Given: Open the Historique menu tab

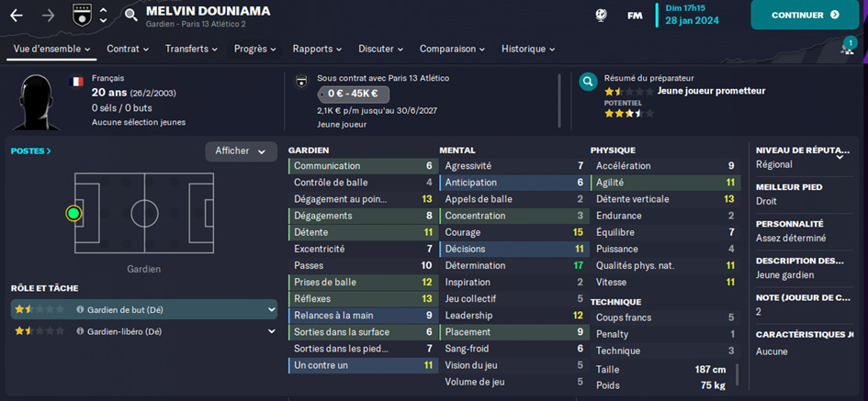Looking at the screenshot, I should pos(528,49).
